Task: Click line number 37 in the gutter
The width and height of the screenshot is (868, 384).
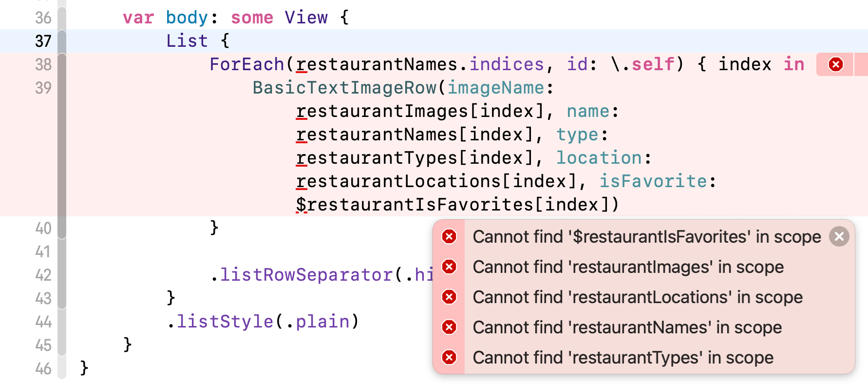Action: coord(43,41)
